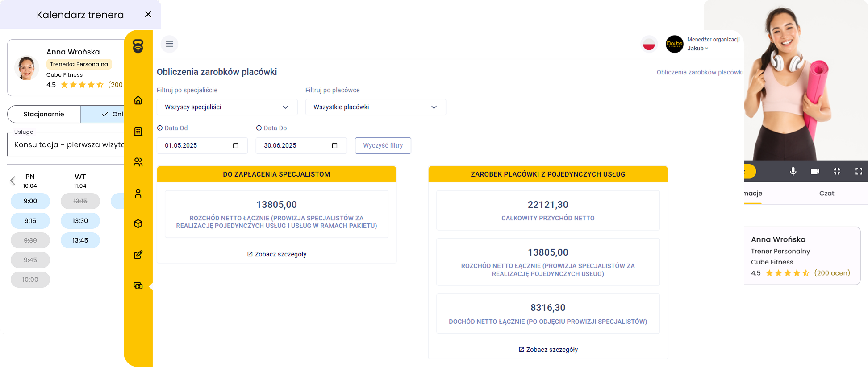The height and width of the screenshot is (367, 868).
Task: Open the building facilities sidebar icon
Action: pyautogui.click(x=138, y=131)
